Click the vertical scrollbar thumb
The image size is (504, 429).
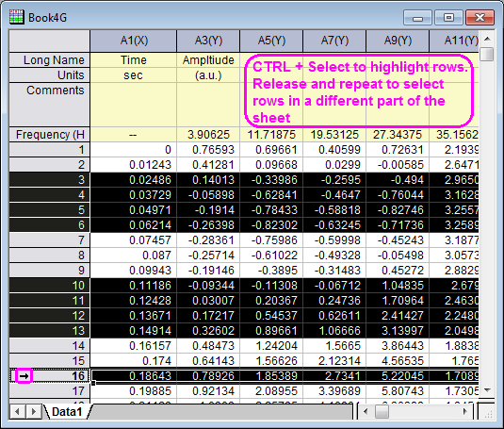coord(487,54)
